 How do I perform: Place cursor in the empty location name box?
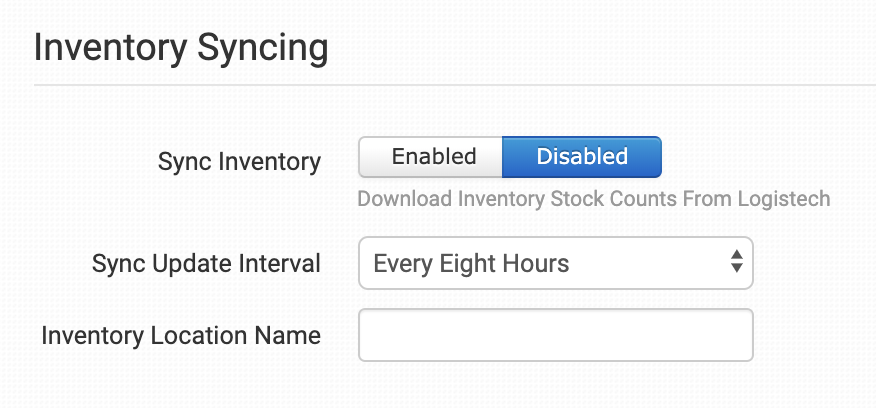click(x=555, y=335)
